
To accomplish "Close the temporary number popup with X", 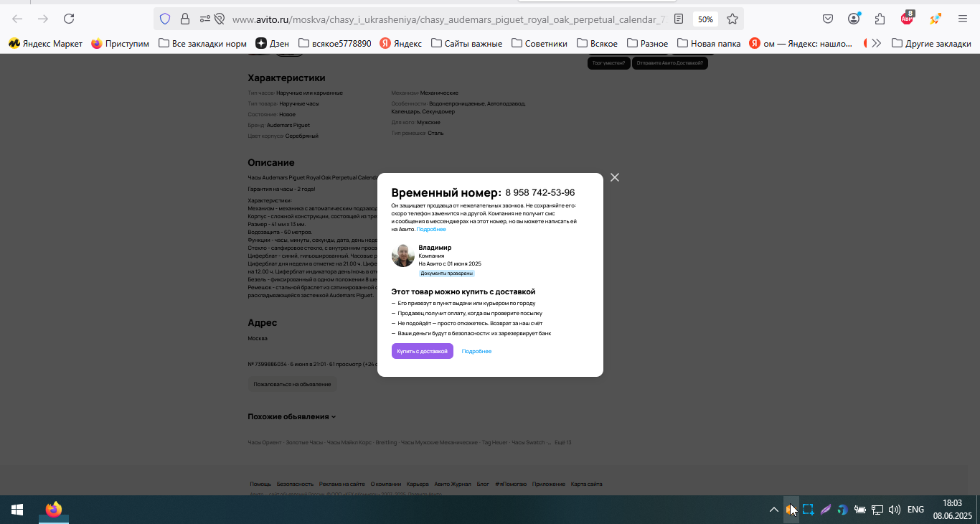I will click(615, 177).
